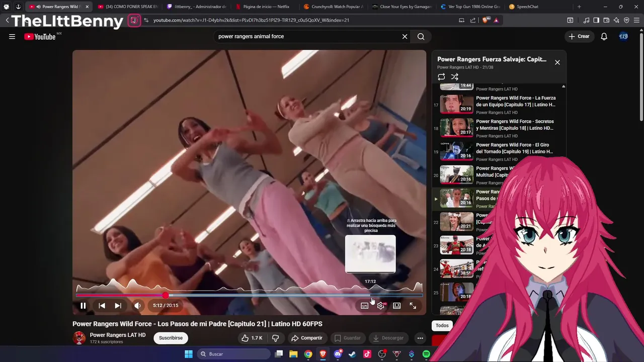Like the video (1.7 K)
The width and height of the screenshot is (644, 362).
[252, 338]
